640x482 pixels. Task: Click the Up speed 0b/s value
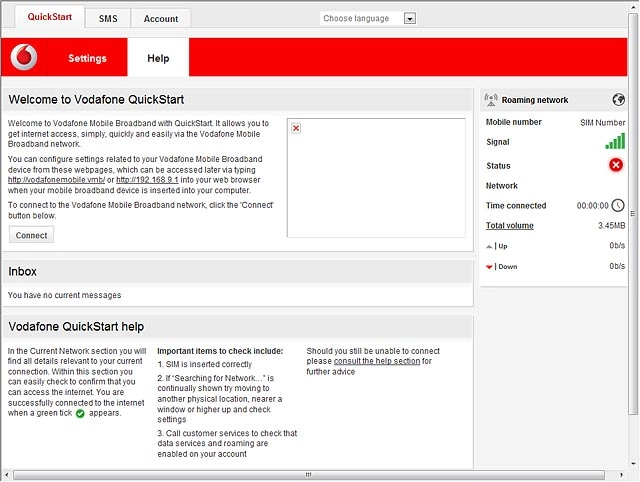617,245
